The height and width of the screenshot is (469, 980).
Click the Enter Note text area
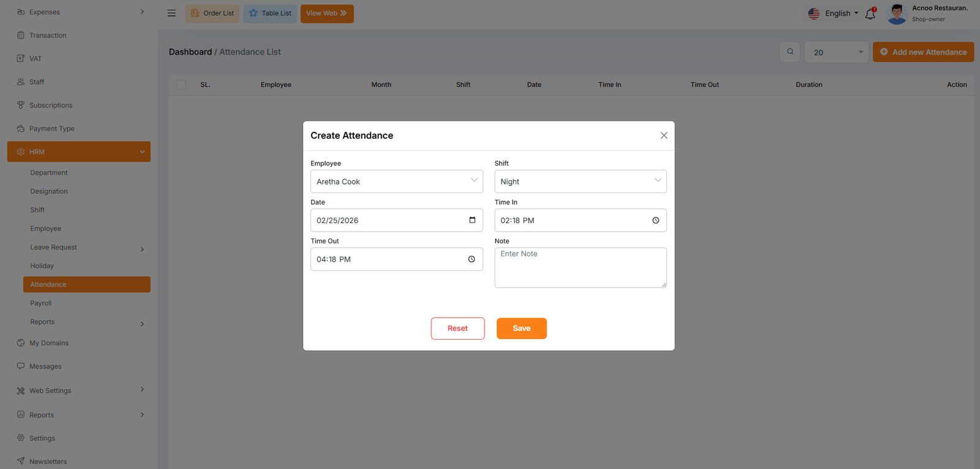580,267
